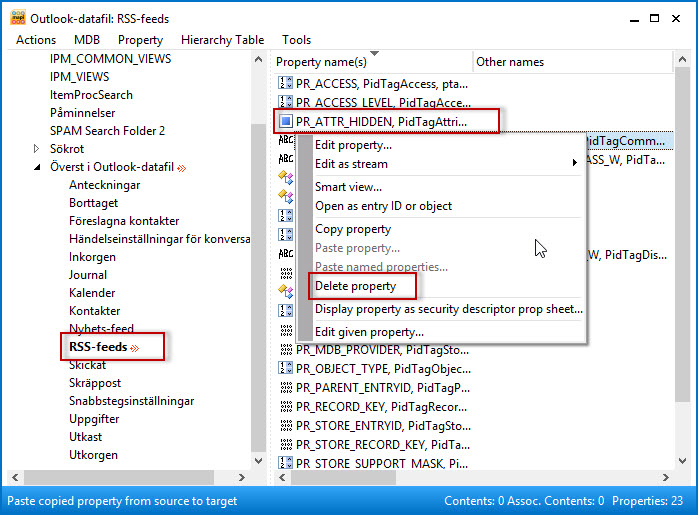Viewport: 698px width, 515px height.
Task: Click property list scroll-down arrow
Action: (682, 461)
